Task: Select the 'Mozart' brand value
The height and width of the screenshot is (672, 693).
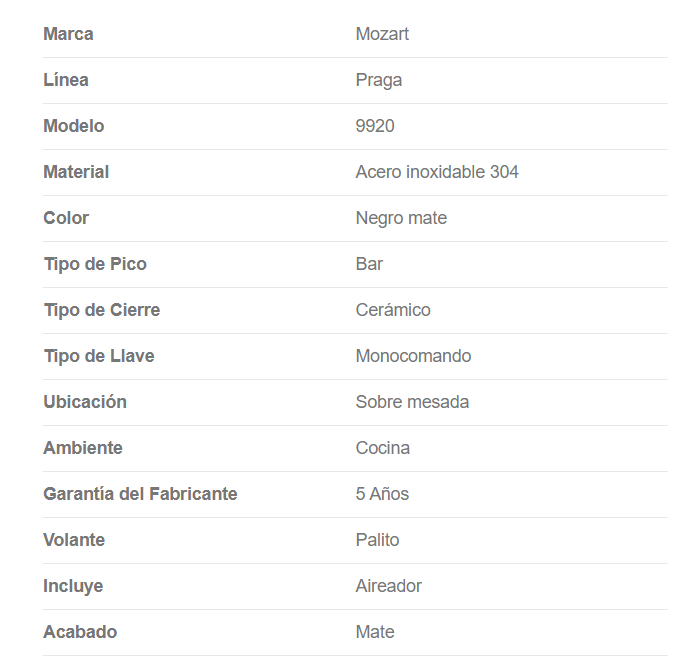Action: pyautogui.click(x=382, y=34)
